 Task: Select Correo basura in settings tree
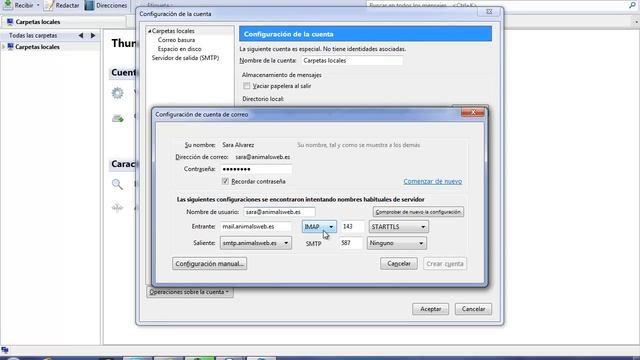click(x=176, y=40)
